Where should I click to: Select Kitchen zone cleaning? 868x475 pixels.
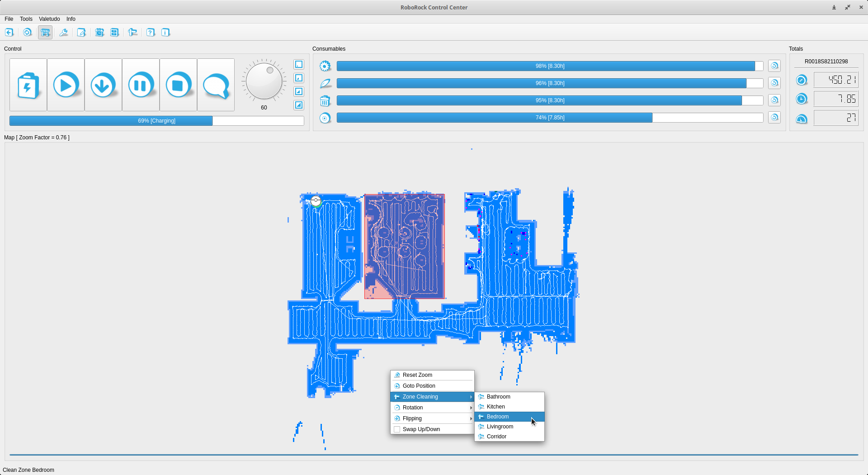coord(509,407)
